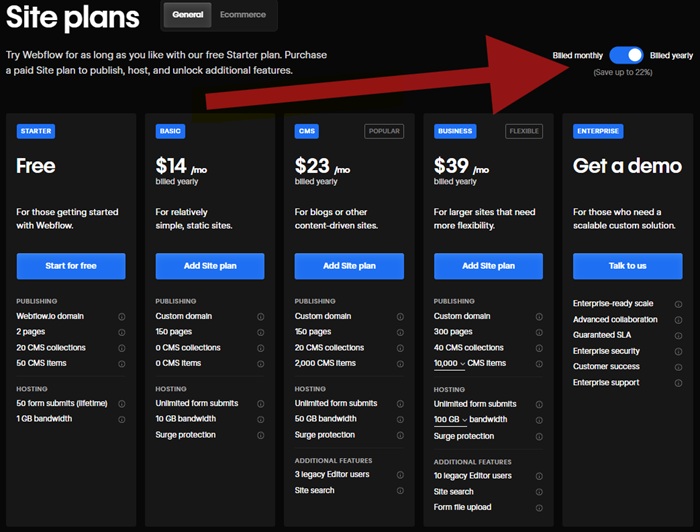Screen dimensions: 700x532
Task: Click the Save up to 22% note
Action: coord(623,72)
